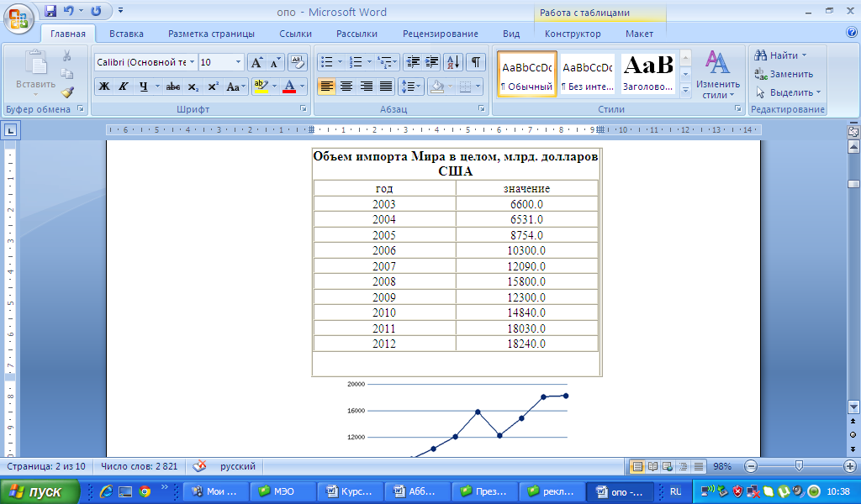Viewport: 861px width, 504px height.
Task: Open the font size dropdown
Action: click(x=239, y=62)
